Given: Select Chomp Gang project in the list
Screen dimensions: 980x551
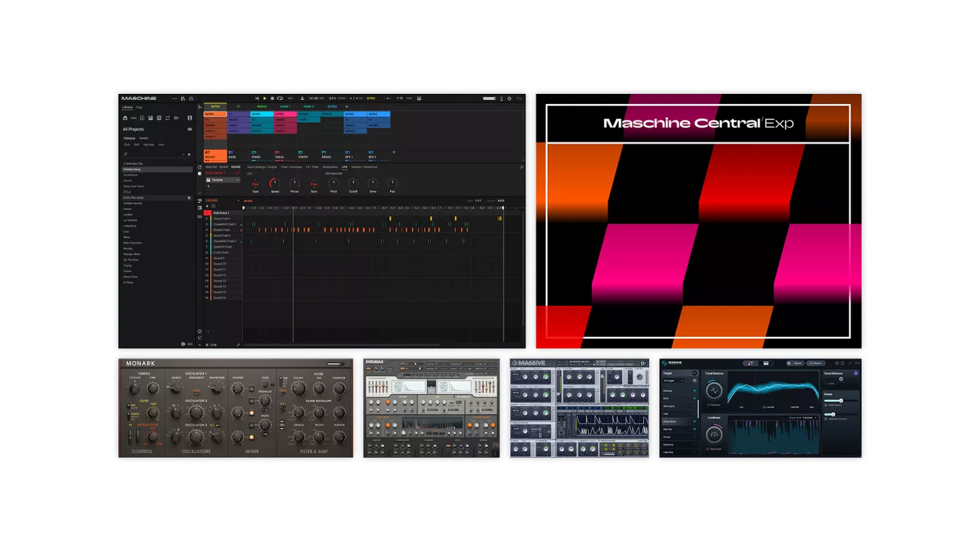Looking at the screenshot, I should (x=132, y=169).
